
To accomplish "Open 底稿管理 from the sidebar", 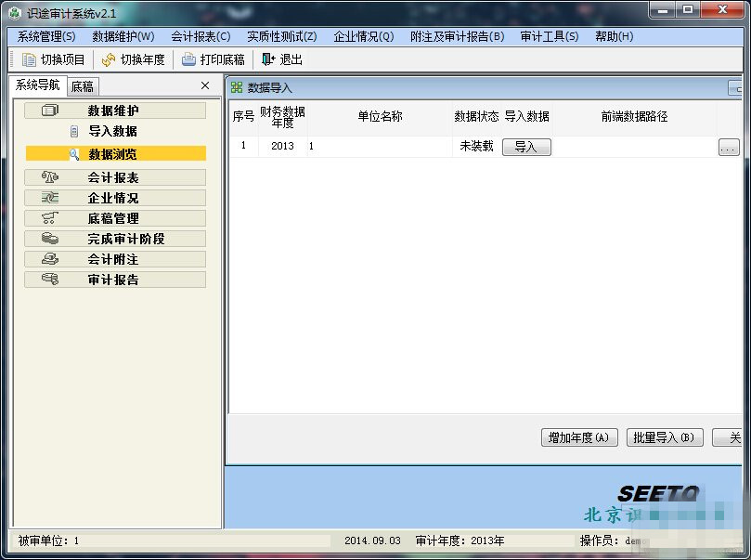I will (x=113, y=219).
